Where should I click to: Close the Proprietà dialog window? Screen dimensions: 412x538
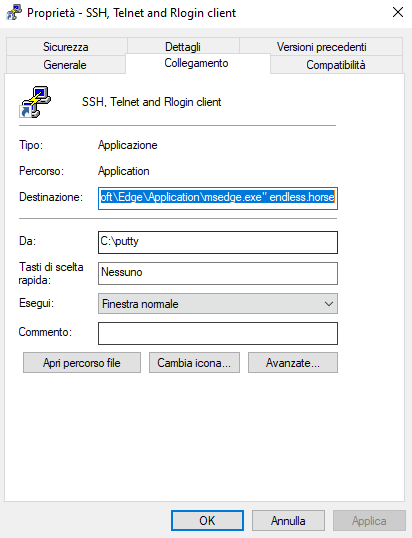(398, 13)
